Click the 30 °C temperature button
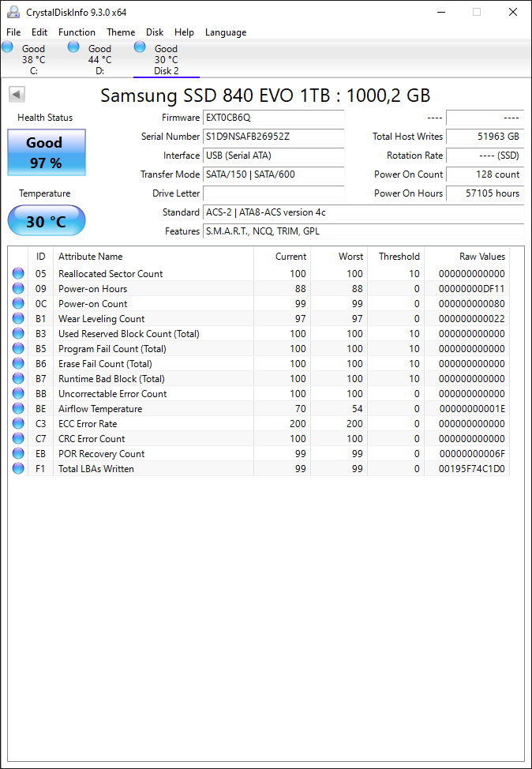The height and width of the screenshot is (769, 532). click(46, 221)
